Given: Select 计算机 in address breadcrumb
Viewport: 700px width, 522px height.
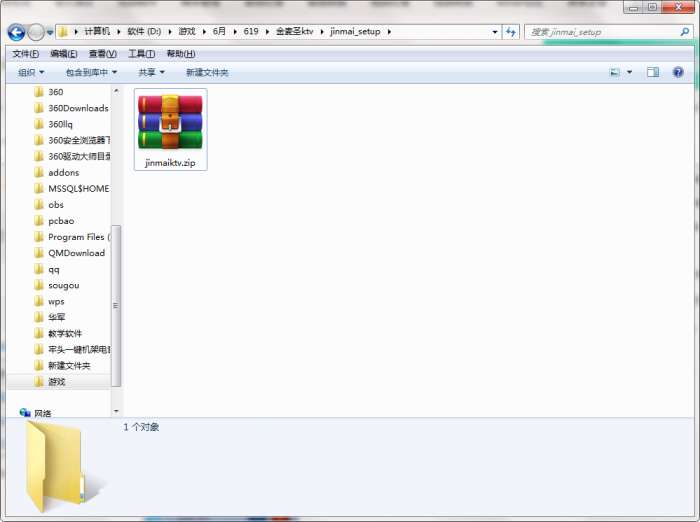Looking at the screenshot, I should [x=97, y=31].
